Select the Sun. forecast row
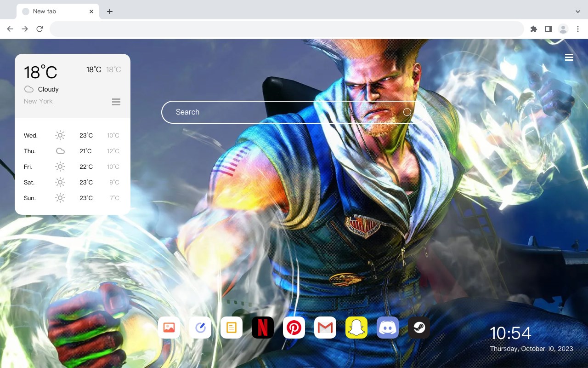The height and width of the screenshot is (368, 588). (x=72, y=198)
